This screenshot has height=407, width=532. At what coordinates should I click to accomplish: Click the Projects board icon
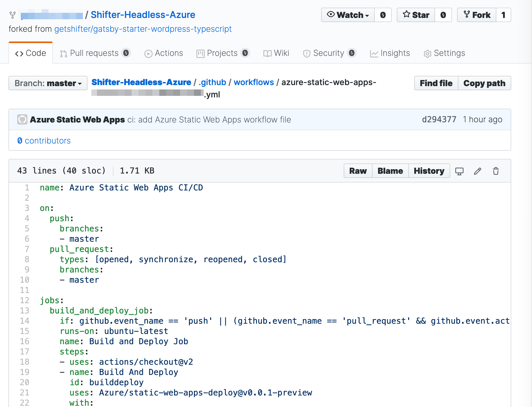[x=200, y=54]
